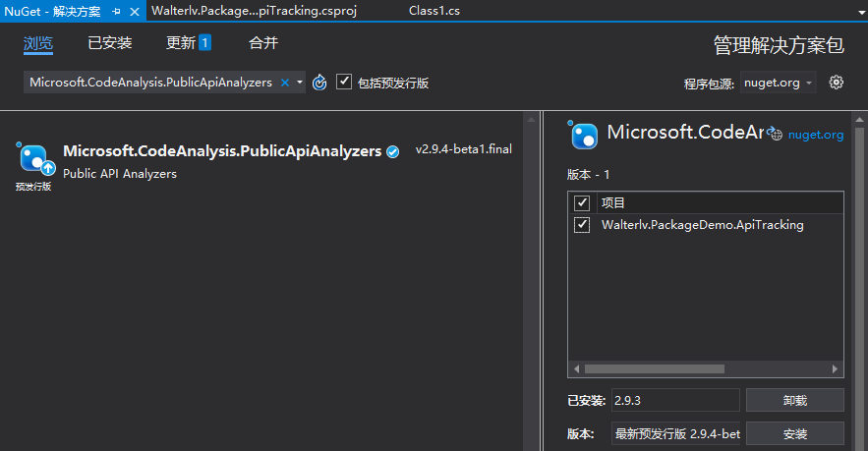This screenshot has height=451, width=868.
Task: Click the 项目 column header
Action: 612,203
